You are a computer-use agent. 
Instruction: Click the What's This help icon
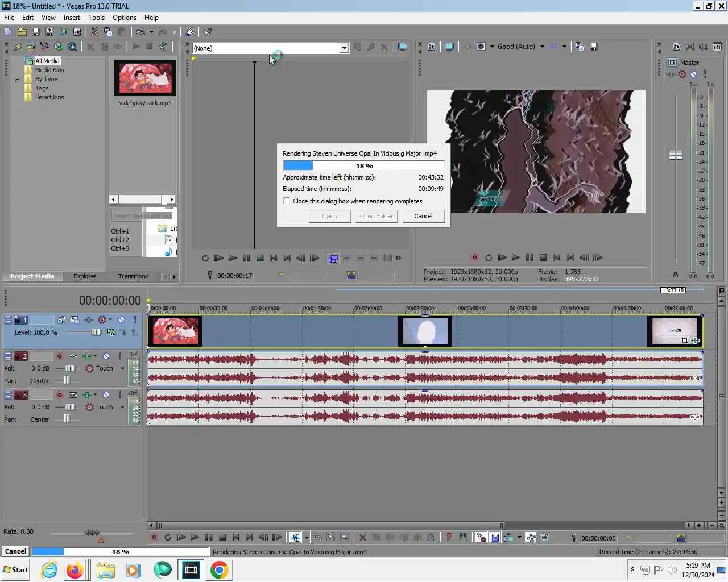pos(208,32)
